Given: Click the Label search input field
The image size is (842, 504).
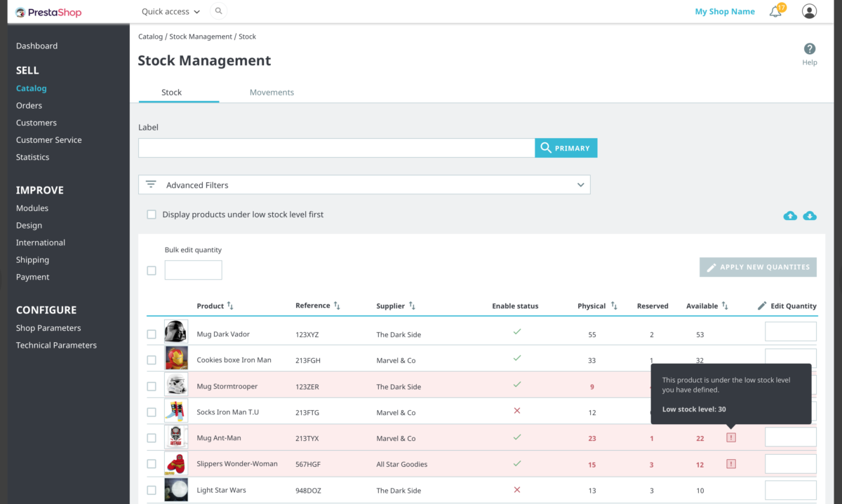Looking at the screenshot, I should 336,148.
